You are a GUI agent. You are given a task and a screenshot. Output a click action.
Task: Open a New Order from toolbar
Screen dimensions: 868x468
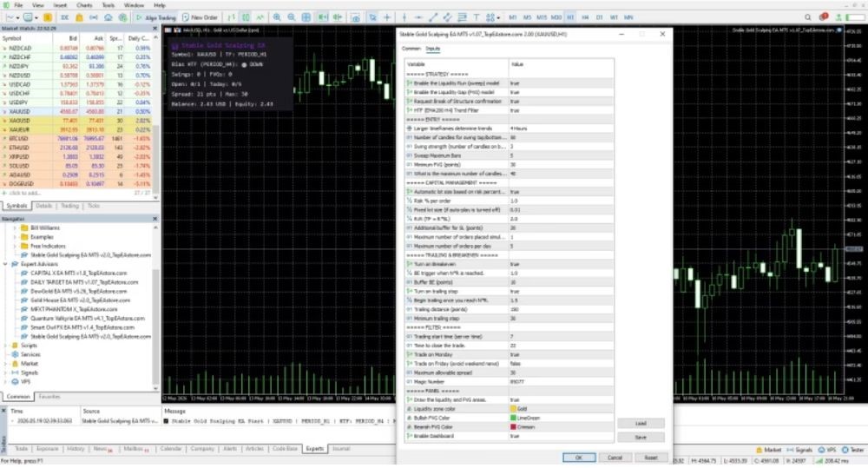point(200,17)
